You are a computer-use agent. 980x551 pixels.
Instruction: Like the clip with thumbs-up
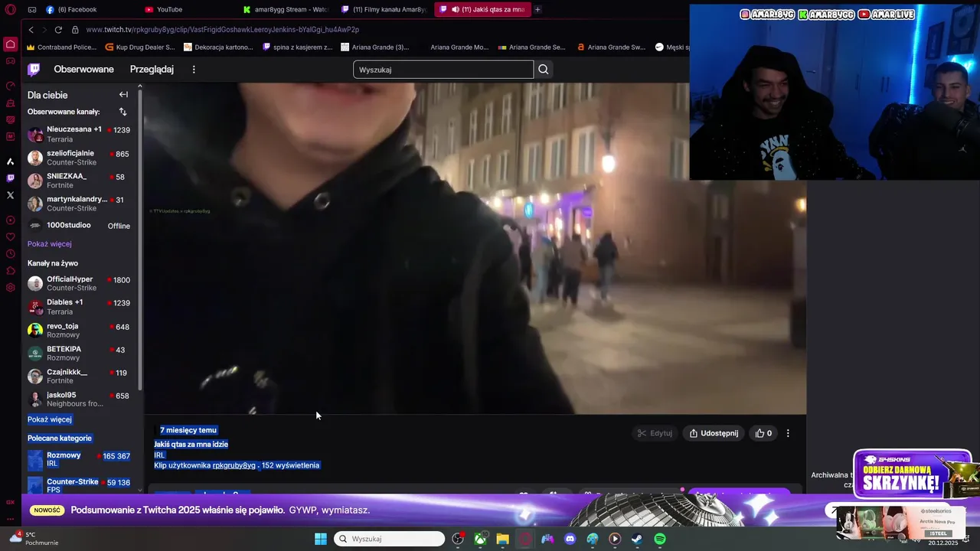pyautogui.click(x=763, y=433)
